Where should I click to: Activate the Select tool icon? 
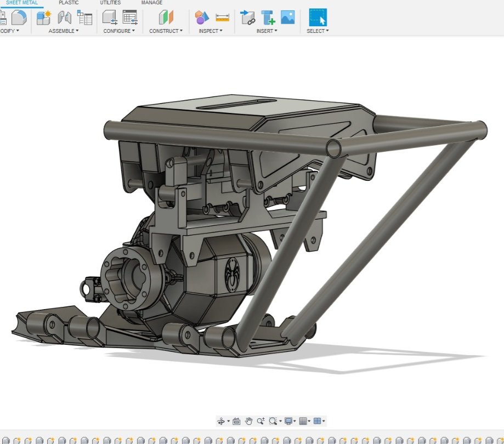[x=318, y=18]
